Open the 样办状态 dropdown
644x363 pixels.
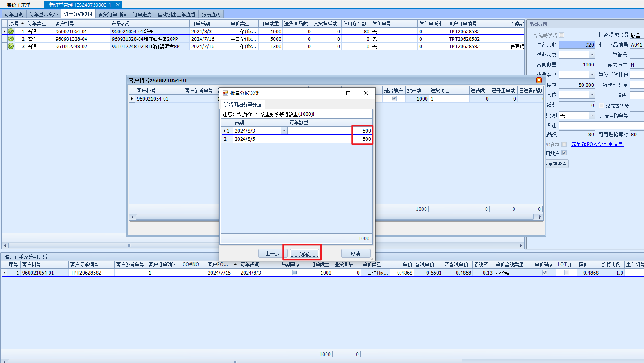pyautogui.click(x=592, y=55)
